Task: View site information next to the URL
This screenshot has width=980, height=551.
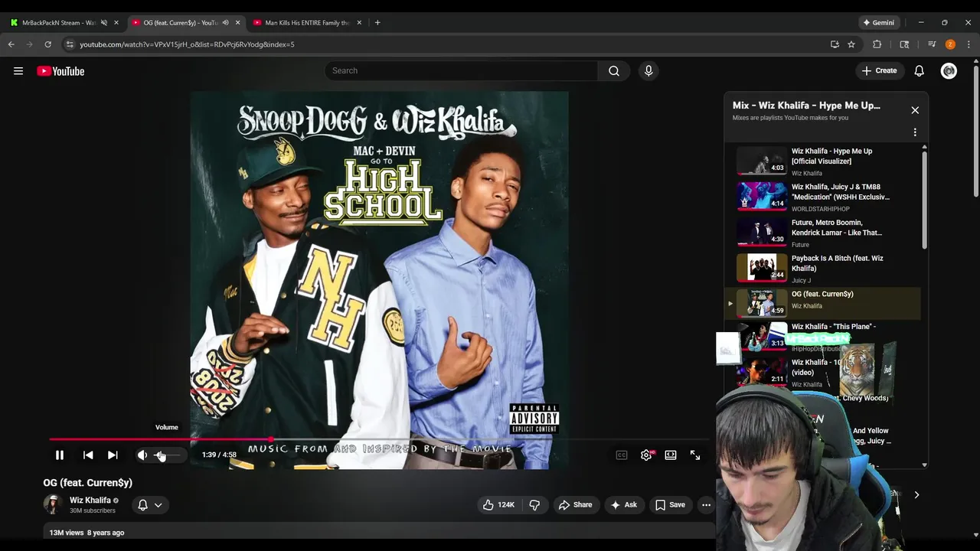Action: point(70,44)
